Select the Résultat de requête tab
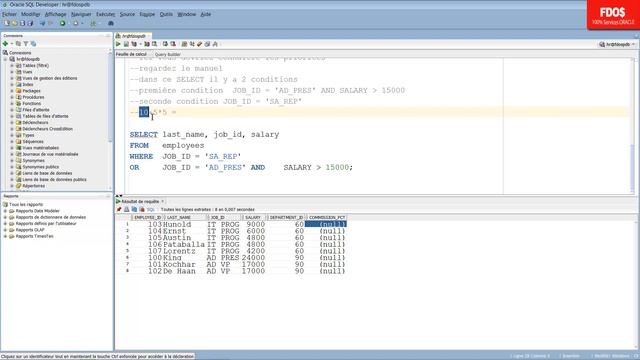 pyautogui.click(x=140, y=201)
